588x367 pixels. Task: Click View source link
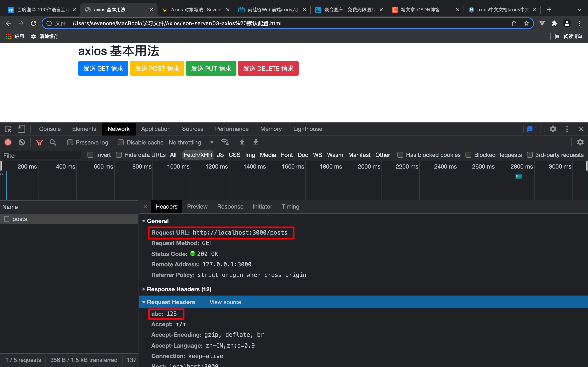click(225, 302)
